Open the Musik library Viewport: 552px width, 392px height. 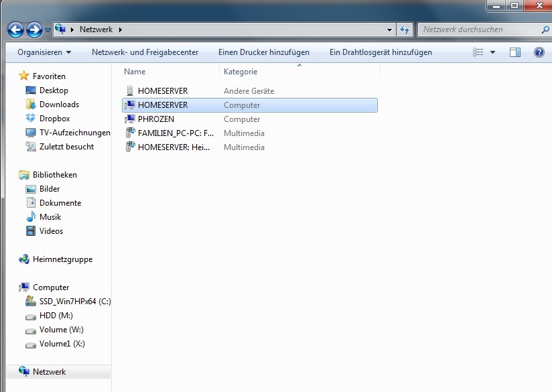(x=50, y=217)
